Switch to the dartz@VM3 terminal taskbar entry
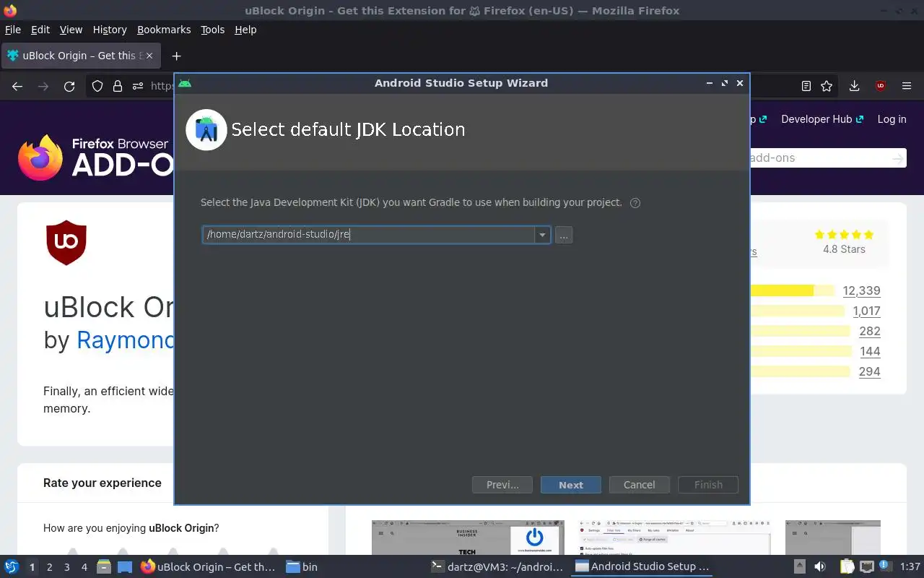Screen dimensions: 924x578 click(x=497, y=567)
